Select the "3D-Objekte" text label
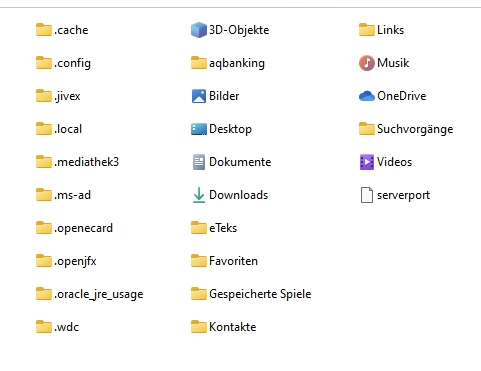481x371 pixels. point(239,30)
